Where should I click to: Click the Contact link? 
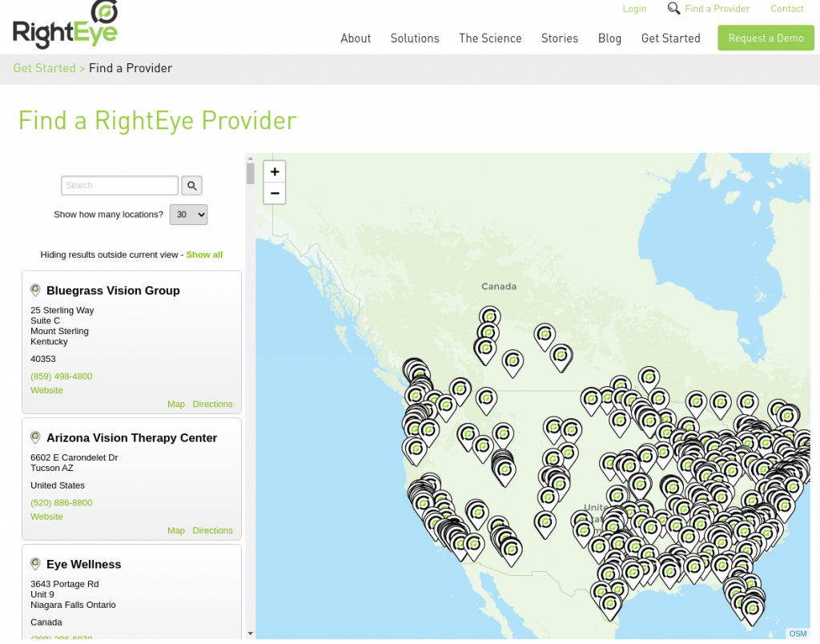(787, 9)
